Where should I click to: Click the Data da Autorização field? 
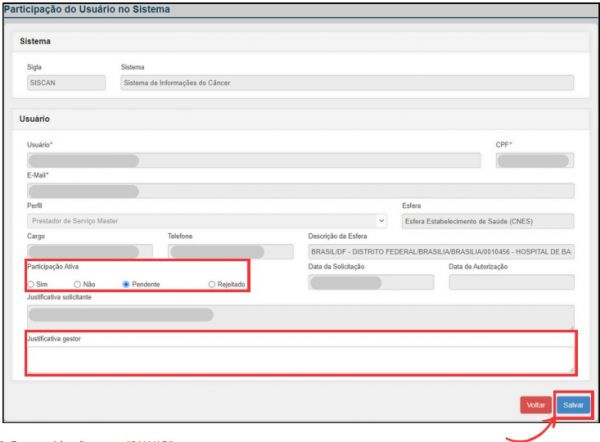click(x=511, y=283)
